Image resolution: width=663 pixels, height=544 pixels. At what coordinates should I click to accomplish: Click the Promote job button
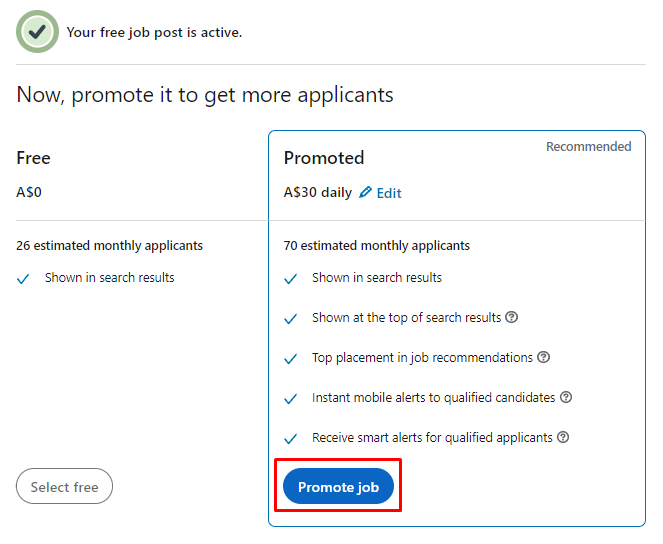point(338,486)
